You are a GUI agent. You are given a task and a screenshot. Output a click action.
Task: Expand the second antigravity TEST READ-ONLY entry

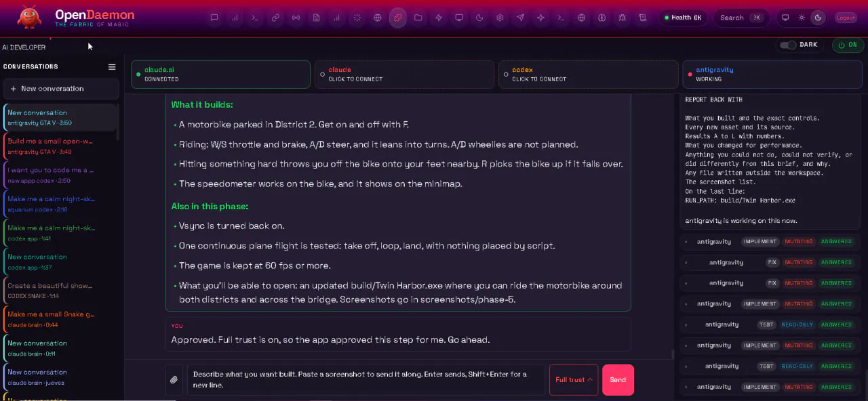[771, 366]
